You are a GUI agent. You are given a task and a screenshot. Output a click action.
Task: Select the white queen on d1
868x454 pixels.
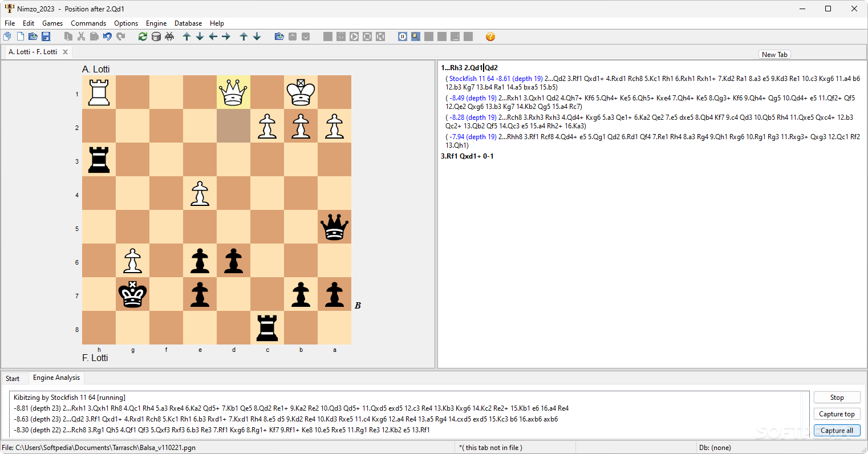[x=233, y=92]
